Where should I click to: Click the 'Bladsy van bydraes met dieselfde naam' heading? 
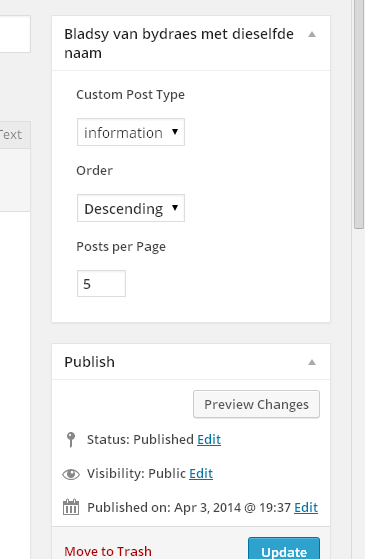click(179, 43)
